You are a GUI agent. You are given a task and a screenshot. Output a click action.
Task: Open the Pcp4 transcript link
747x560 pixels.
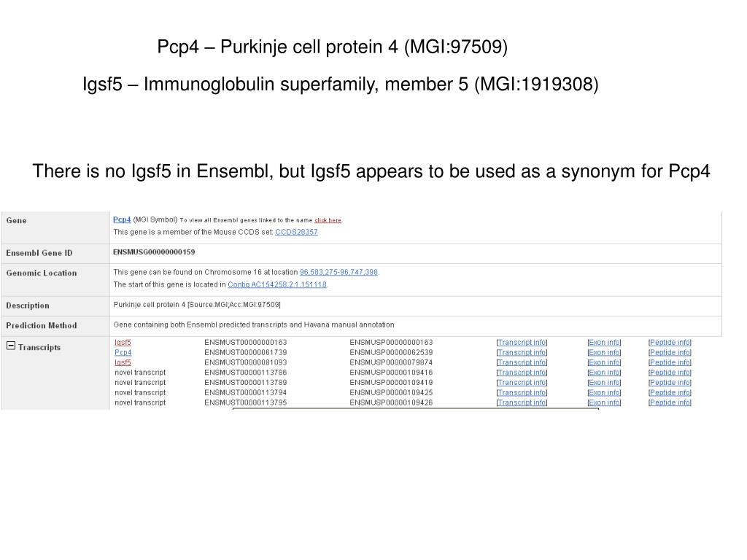[x=123, y=352]
